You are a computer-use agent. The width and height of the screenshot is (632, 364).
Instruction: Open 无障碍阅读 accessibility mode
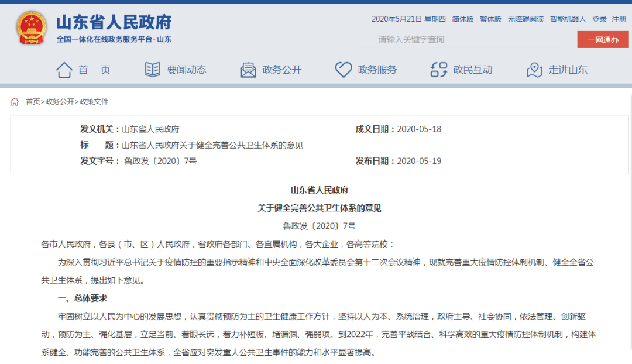pyautogui.click(x=525, y=19)
